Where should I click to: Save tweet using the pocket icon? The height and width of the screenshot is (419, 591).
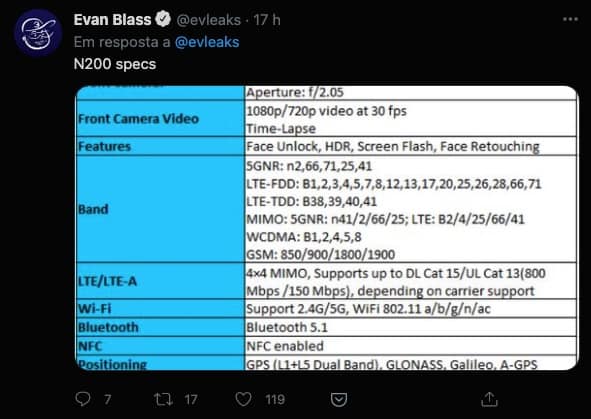coord(338,399)
